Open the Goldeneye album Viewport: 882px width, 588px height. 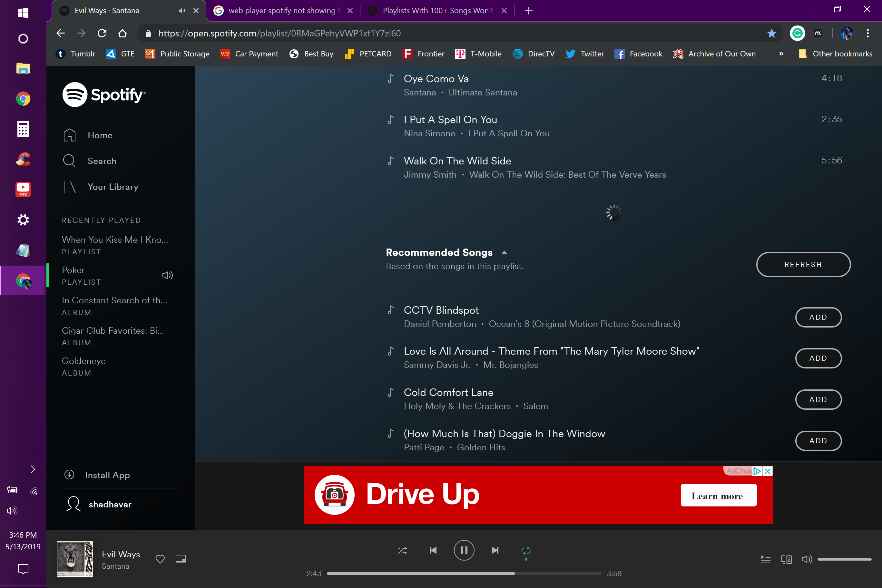click(x=83, y=361)
